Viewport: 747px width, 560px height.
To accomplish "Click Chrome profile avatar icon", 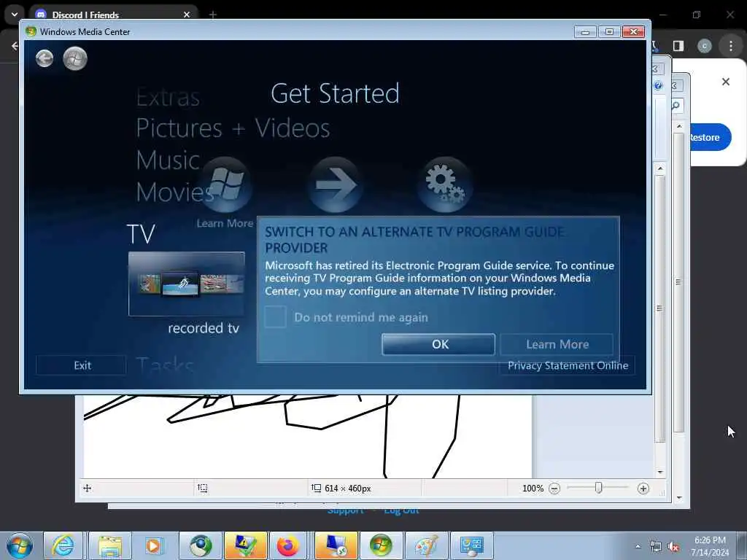I will (704, 46).
